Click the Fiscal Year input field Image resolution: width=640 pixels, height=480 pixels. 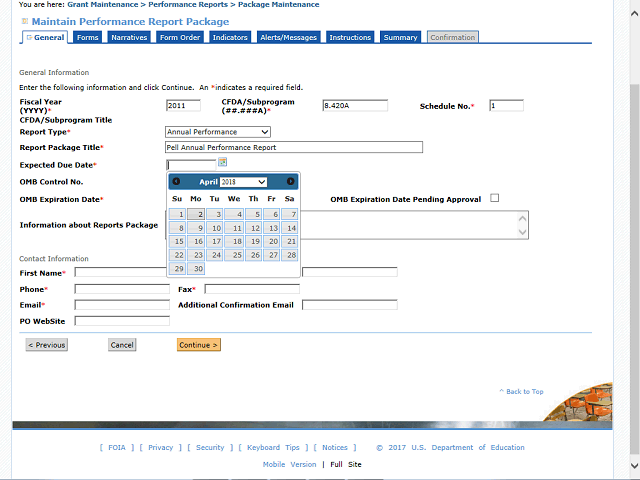point(183,105)
